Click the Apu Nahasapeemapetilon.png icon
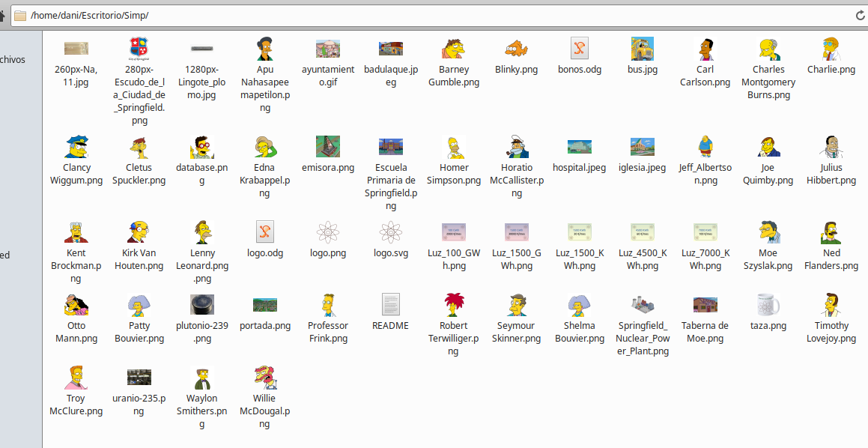The width and height of the screenshot is (868, 448). [265, 49]
